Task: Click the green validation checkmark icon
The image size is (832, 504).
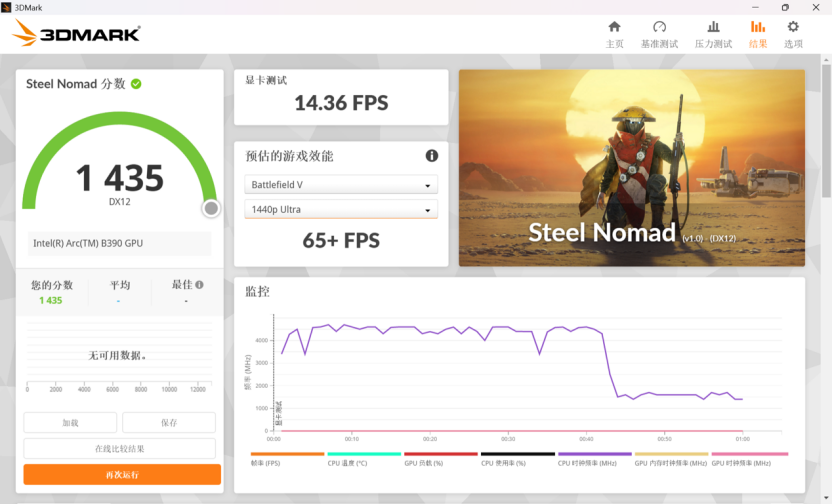Action: point(136,84)
